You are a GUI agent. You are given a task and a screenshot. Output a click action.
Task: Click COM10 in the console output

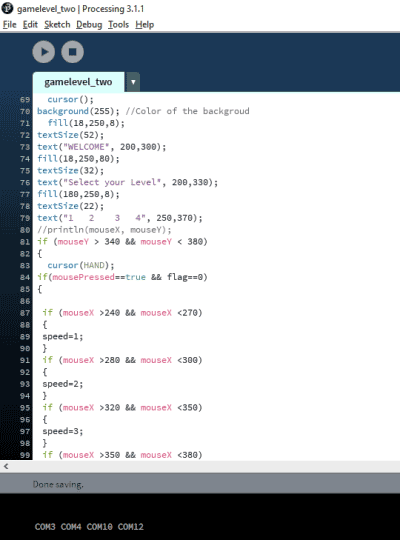(x=100, y=527)
